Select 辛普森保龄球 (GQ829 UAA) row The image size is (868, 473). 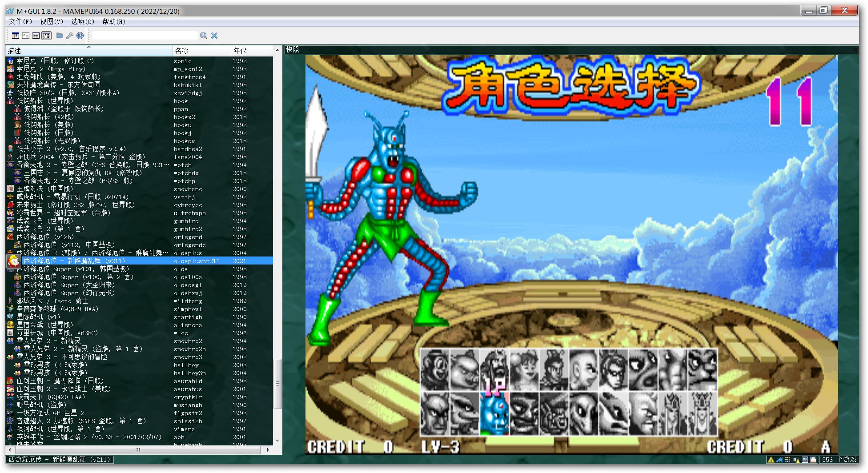coord(140,309)
